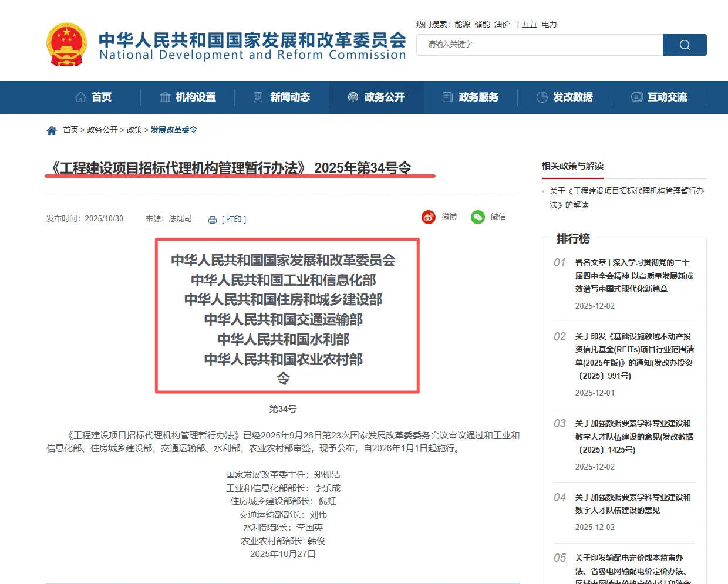Open the 发展改革委令 breadcrumb link

(x=174, y=130)
